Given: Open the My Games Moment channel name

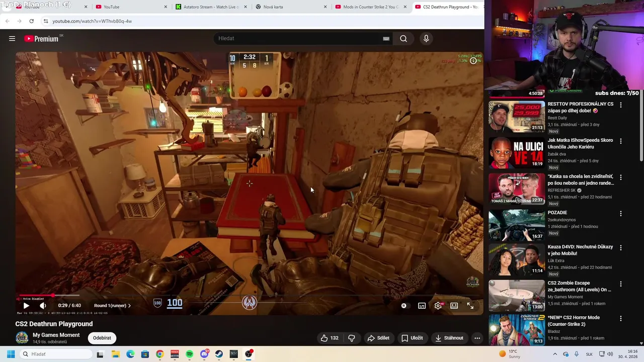Looking at the screenshot, I should pos(56,335).
